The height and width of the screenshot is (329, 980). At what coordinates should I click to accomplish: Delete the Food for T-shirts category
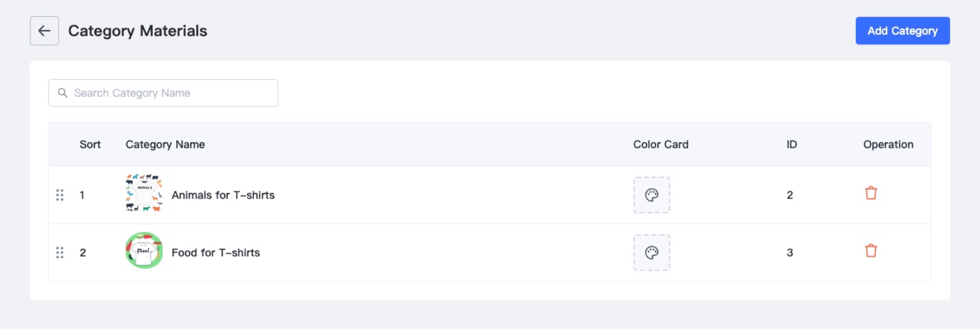pyautogui.click(x=870, y=251)
